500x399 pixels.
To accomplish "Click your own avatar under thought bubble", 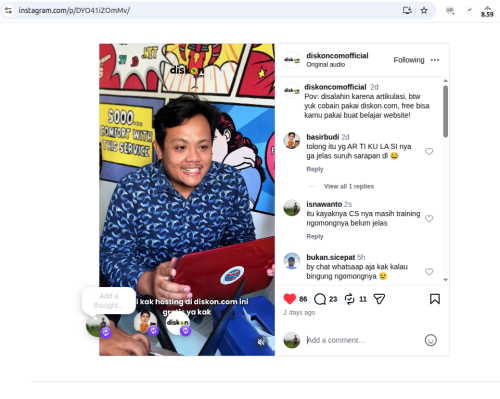I will pos(98,325).
